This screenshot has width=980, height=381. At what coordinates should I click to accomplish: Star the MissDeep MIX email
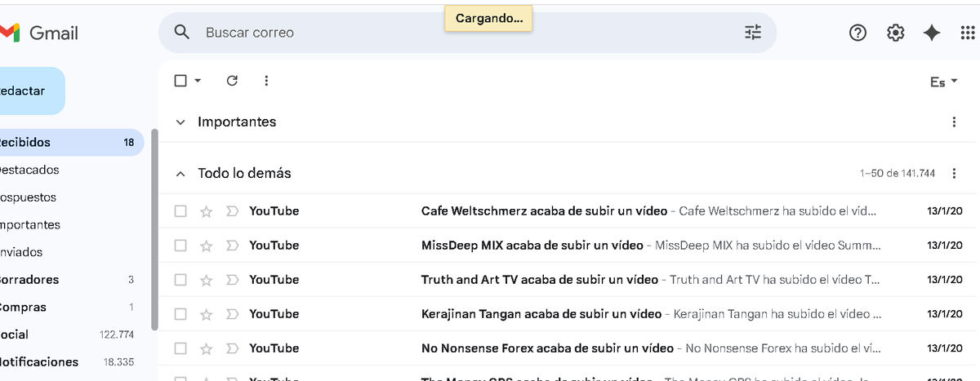pyautogui.click(x=207, y=246)
